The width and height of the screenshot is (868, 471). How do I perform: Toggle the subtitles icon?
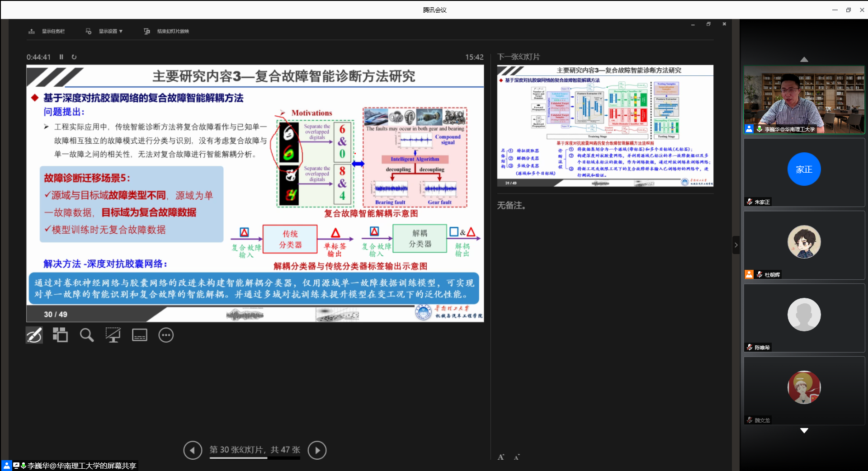139,335
